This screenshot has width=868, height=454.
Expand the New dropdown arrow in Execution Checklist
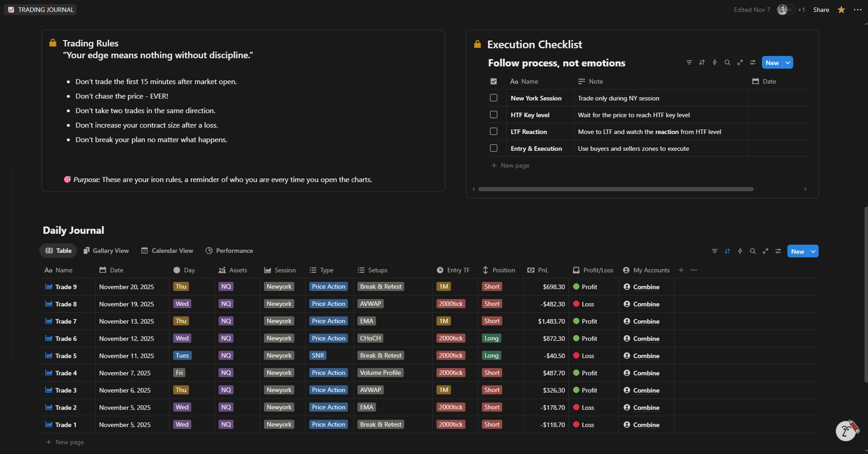[788, 63]
